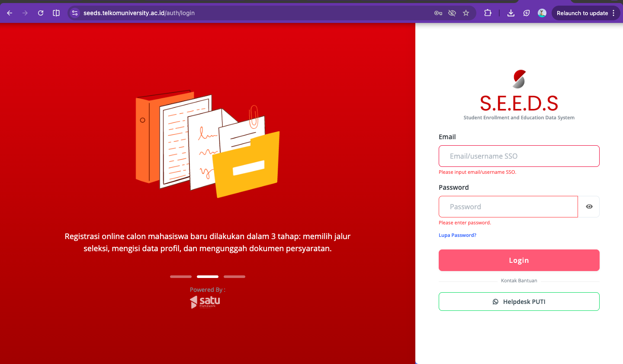The image size is (623, 364).
Task: Click the 'Kontak Bantuan' label
Action: tap(519, 281)
